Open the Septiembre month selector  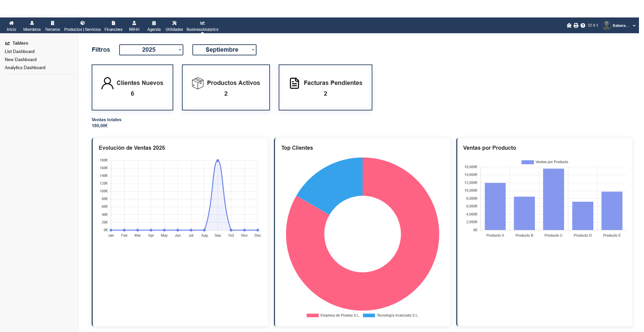tap(224, 50)
